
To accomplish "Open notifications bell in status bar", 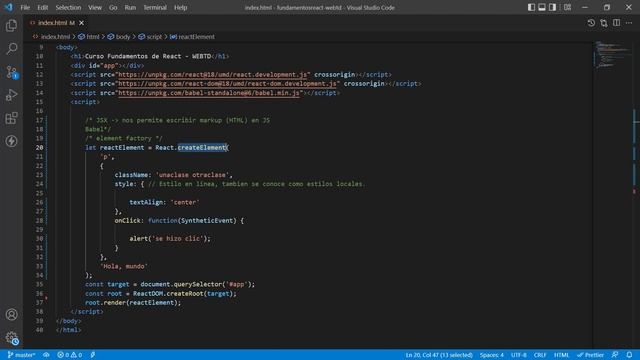I will pos(629,355).
